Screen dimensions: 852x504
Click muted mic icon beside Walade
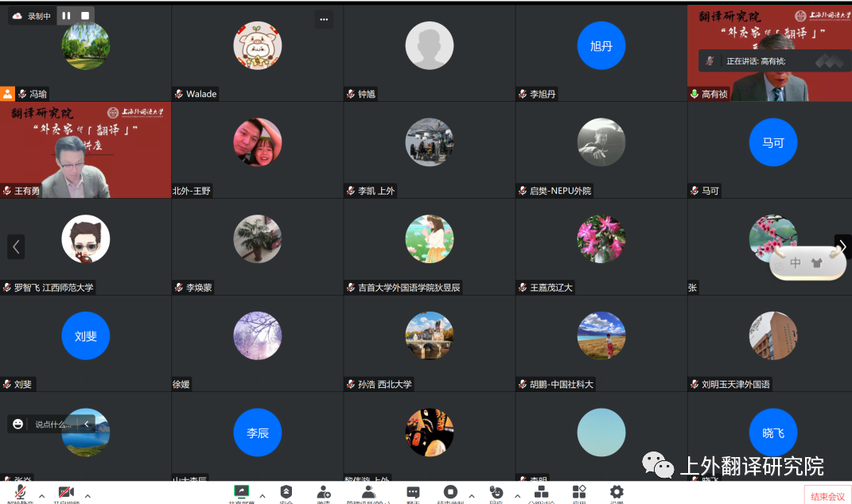click(x=179, y=94)
